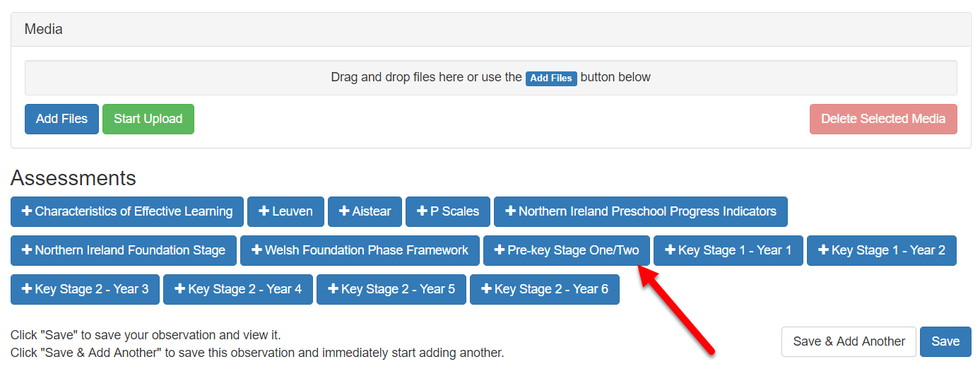Click plus icon on Northern Ireland Foundation Stage
This screenshot has width=980, height=369.
click(x=27, y=250)
